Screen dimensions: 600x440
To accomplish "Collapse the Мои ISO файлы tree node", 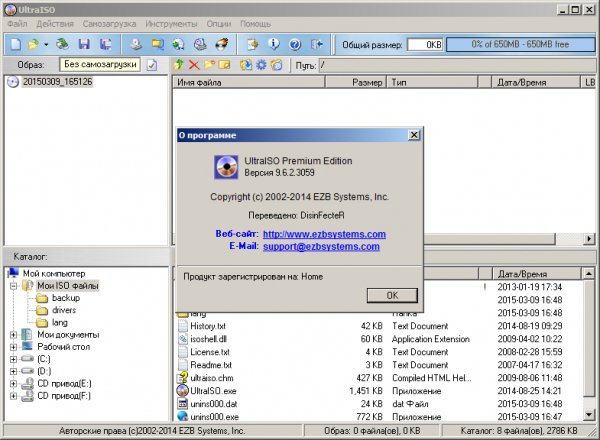I will pos(13,286).
